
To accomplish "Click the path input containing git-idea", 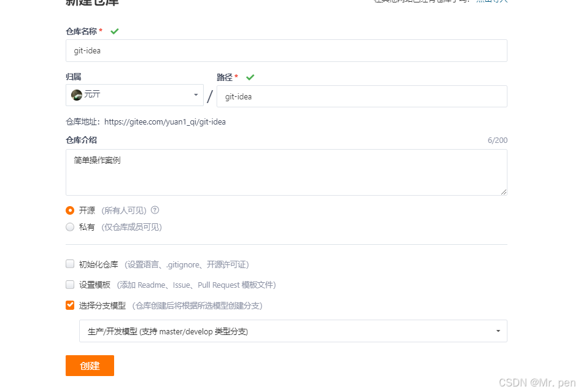I will click(x=361, y=96).
